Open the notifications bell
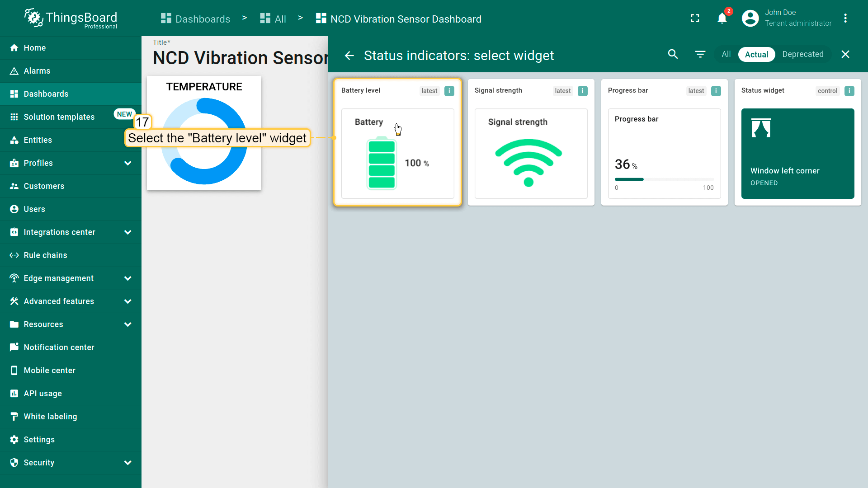Image resolution: width=868 pixels, height=488 pixels. click(722, 19)
